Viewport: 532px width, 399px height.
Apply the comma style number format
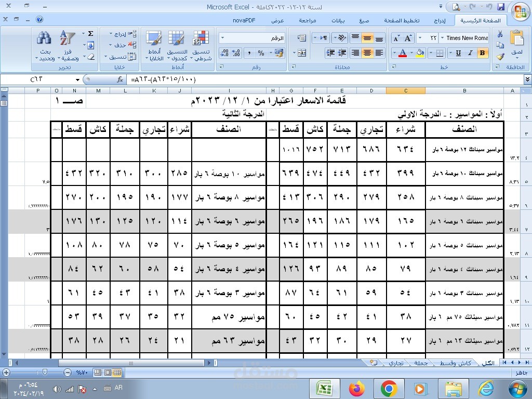[x=249, y=53]
